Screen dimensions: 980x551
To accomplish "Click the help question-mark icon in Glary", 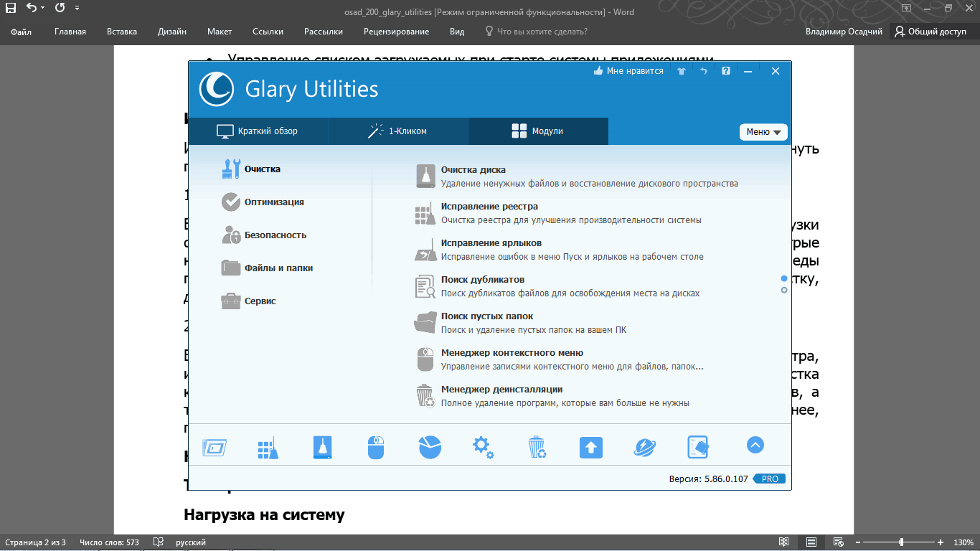I will pos(726,71).
